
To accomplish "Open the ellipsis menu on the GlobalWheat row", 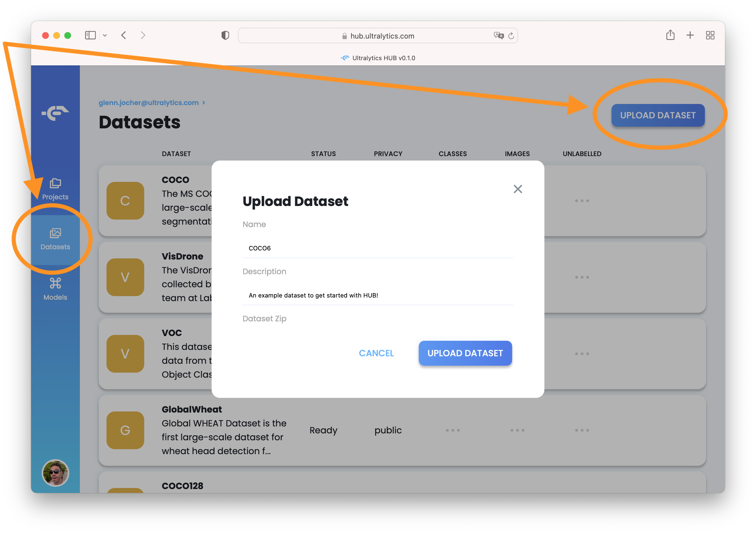I will point(582,430).
